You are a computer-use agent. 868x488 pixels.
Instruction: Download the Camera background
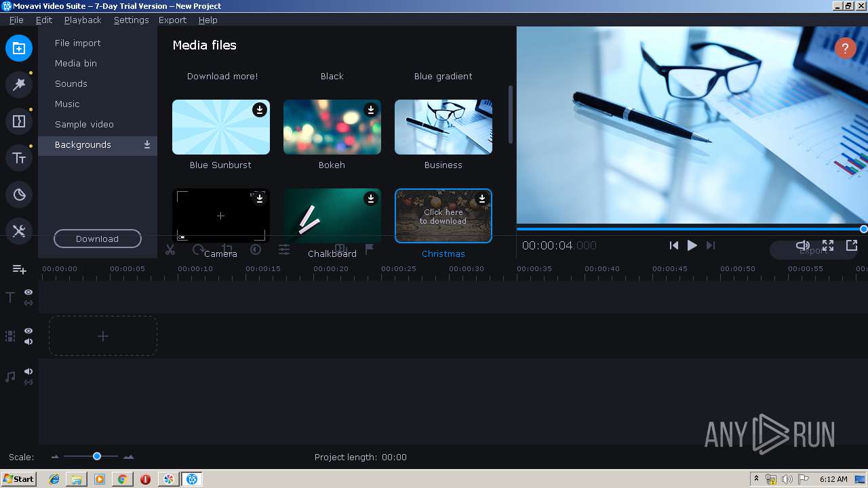click(x=260, y=199)
